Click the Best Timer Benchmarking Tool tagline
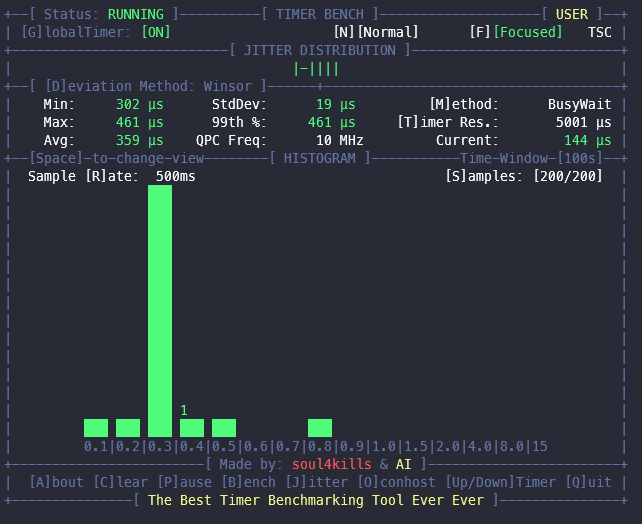The image size is (642, 524). [x=316, y=500]
